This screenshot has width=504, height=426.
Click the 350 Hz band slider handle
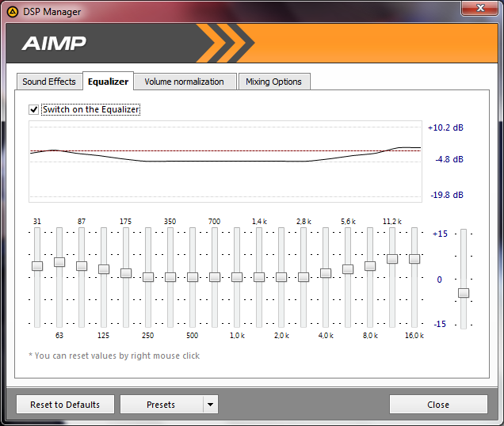point(170,277)
